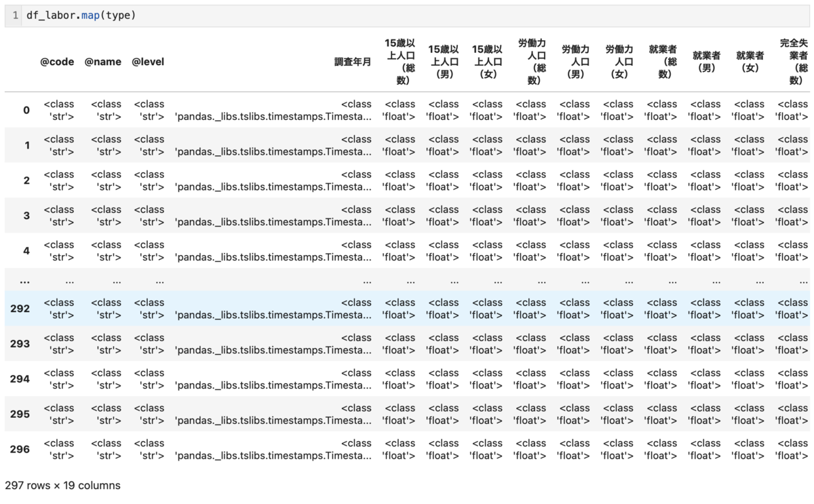Click row index 0
The width and height of the screenshot is (814, 504).
(x=26, y=110)
